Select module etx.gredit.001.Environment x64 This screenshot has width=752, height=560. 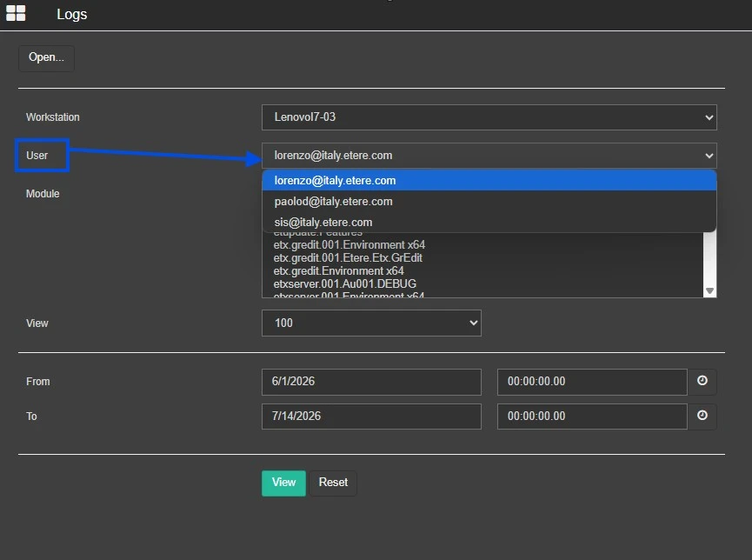[x=349, y=244]
